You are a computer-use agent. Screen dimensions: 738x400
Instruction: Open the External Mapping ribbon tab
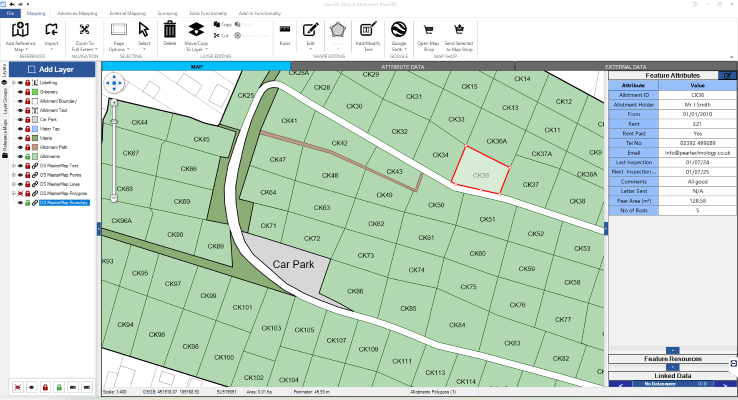pyautogui.click(x=128, y=13)
